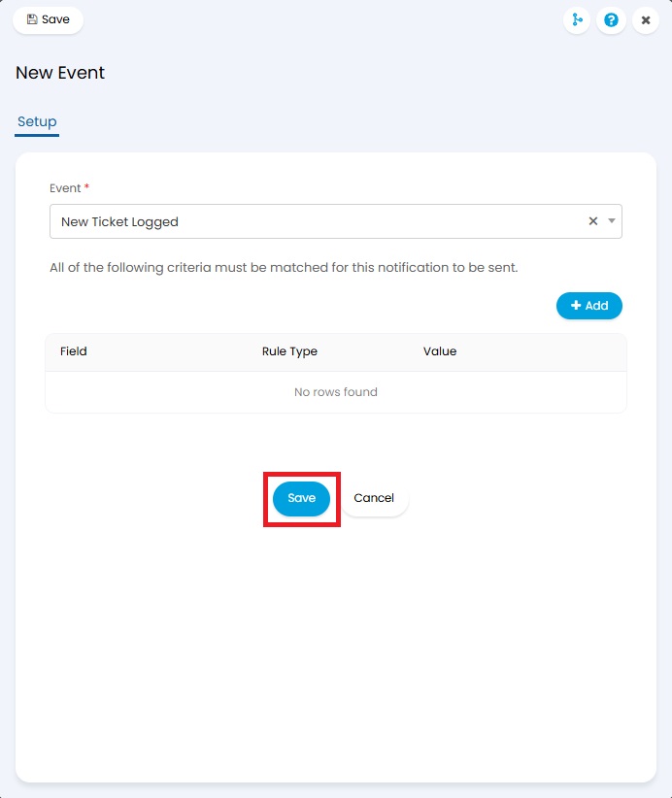Click the Add text on the criteria button
Image resolution: width=672 pixels, height=798 pixels.
tap(596, 306)
